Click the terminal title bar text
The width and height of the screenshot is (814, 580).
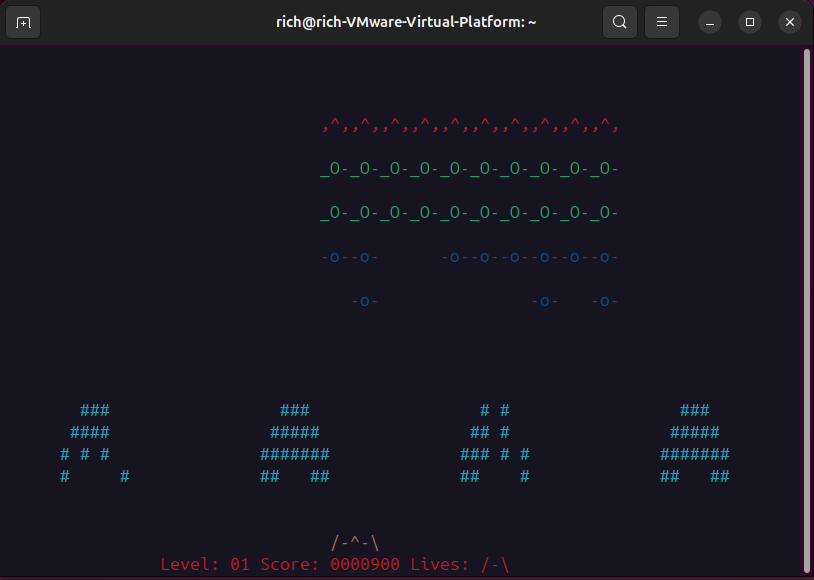coord(406,22)
